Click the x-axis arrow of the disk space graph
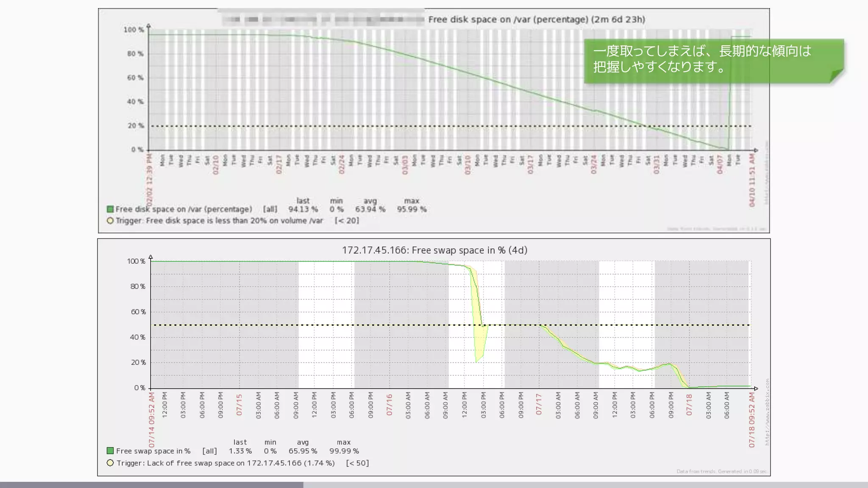Image resolution: width=868 pixels, height=488 pixels. coord(755,150)
